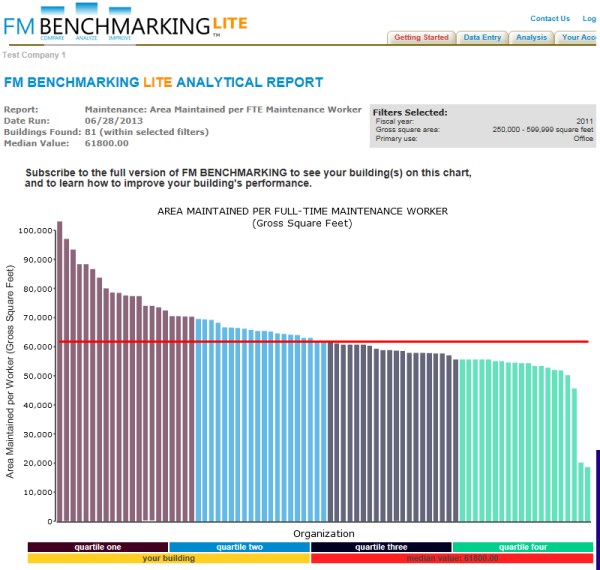Click the Gross square area filter value
600x570 pixels.
pyautogui.click(x=543, y=129)
